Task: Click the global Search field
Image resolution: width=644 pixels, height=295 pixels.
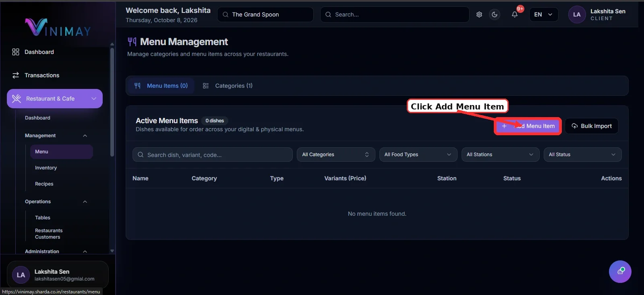Action: tap(395, 14)
